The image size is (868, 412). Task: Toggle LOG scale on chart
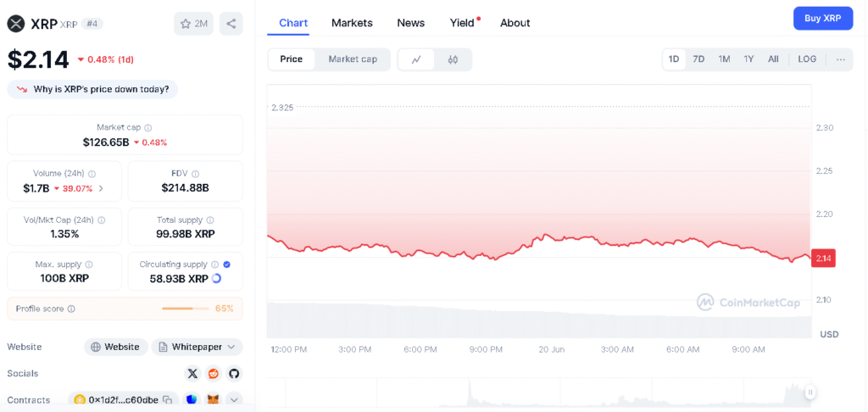click(807, 59)
